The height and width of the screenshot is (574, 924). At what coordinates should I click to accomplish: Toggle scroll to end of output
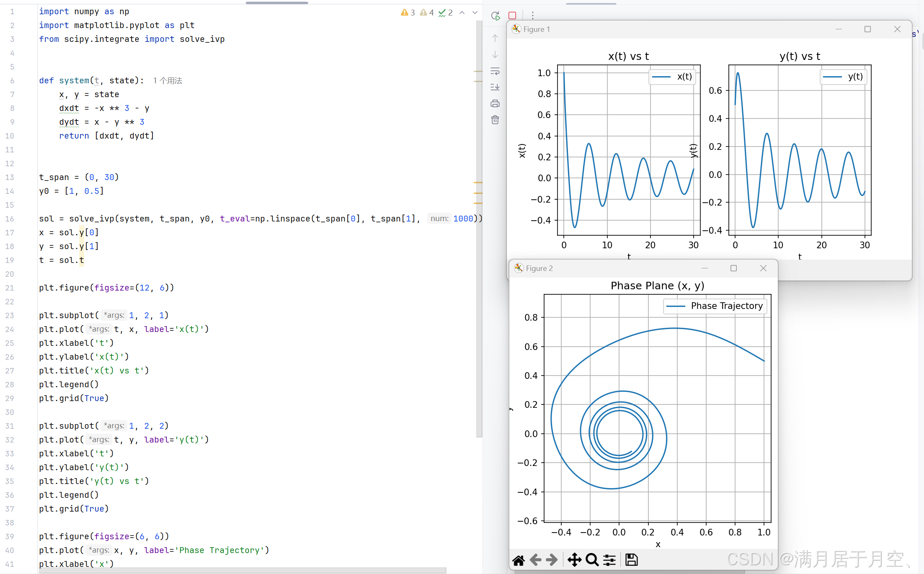[x=495, y=87]
